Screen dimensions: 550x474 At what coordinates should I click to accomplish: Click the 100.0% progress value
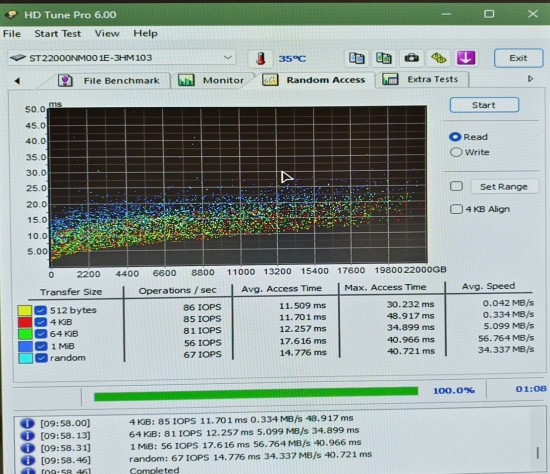[454, 390]
